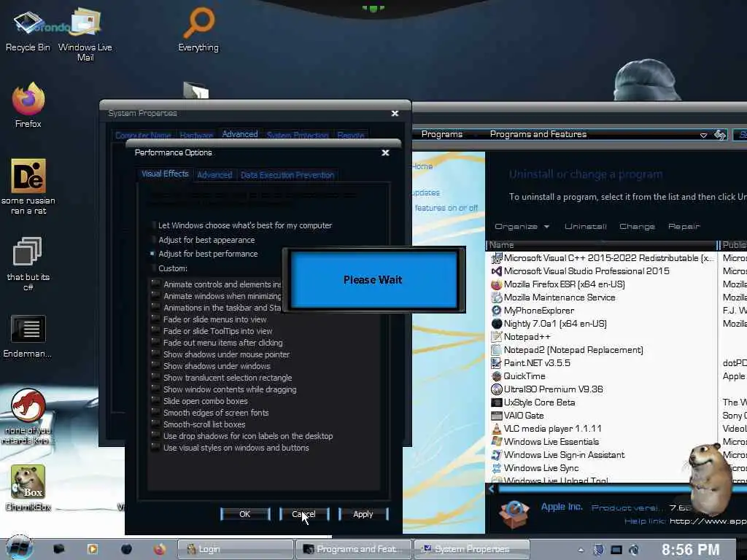Click the UltraISO Premium disc icon
Screen dimensions: 747x560
click(x=496, y=389)
